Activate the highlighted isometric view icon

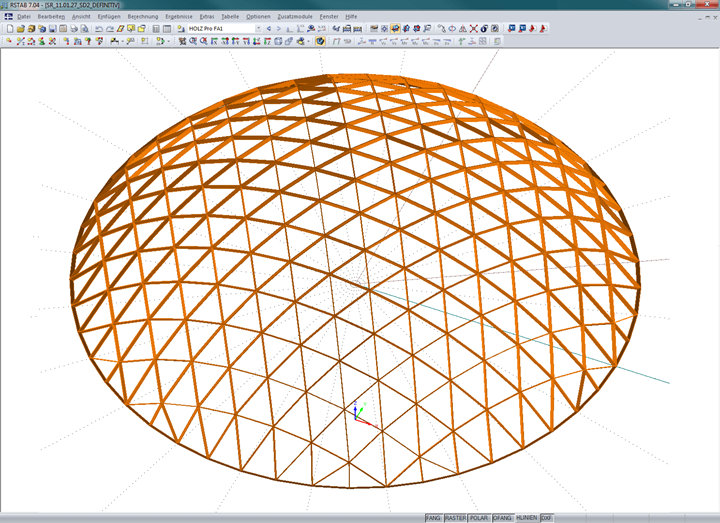pos(395,28)
